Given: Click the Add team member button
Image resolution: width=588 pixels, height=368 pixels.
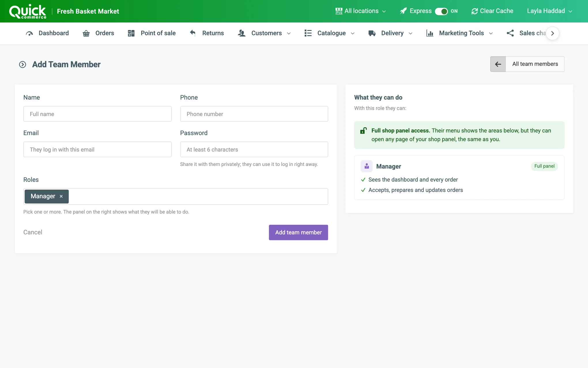Looking at the screenshot, I should (298, 233).
